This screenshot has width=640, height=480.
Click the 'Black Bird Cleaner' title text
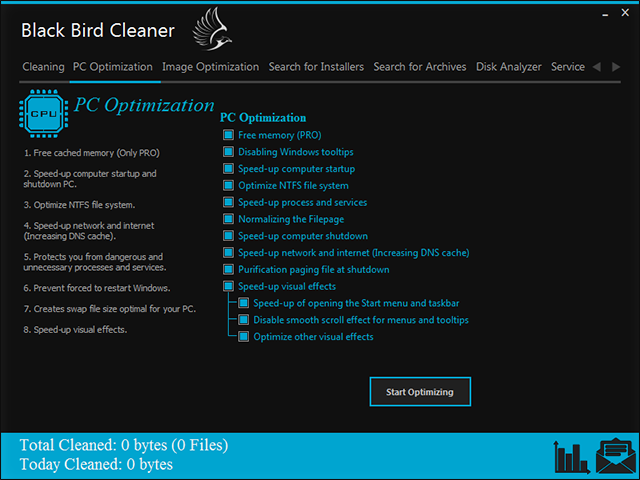click(x=98, y=31)
